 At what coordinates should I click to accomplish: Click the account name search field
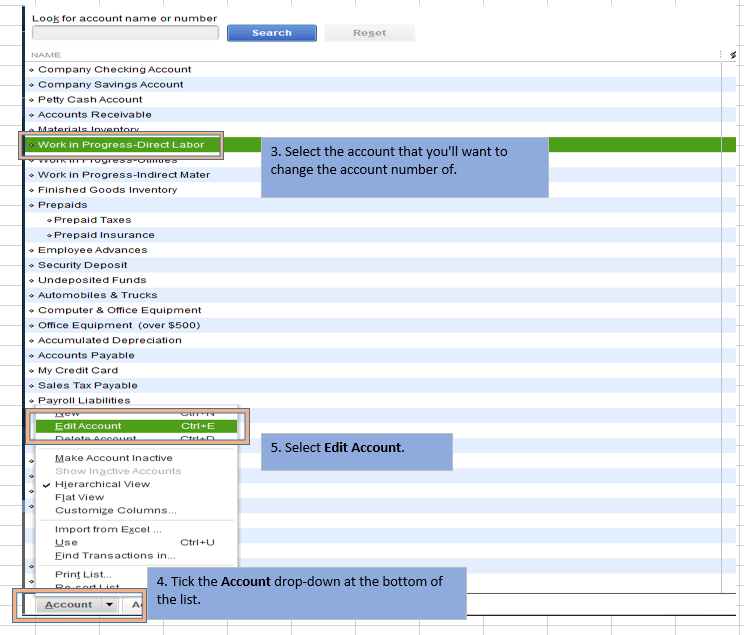click(125, 33)
